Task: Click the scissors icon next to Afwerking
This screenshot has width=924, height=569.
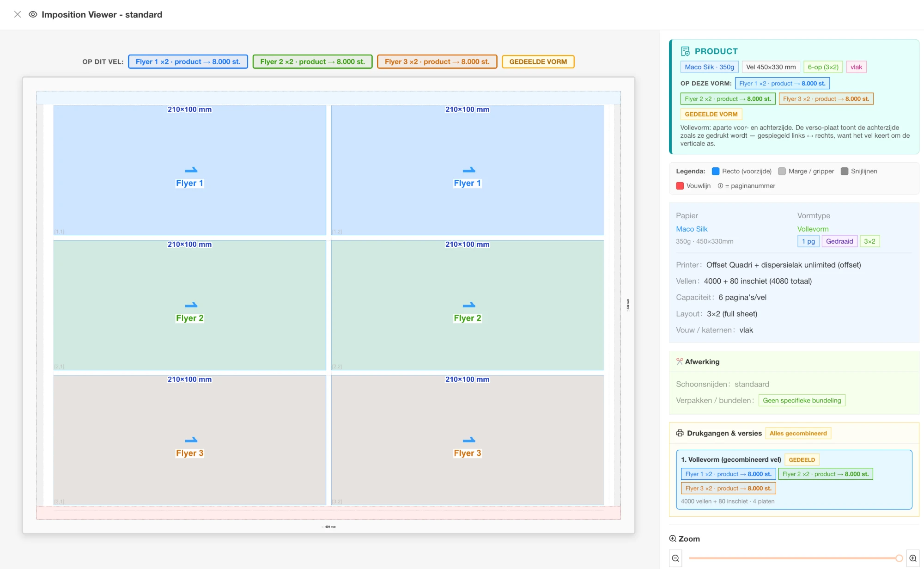Action: 679,361
